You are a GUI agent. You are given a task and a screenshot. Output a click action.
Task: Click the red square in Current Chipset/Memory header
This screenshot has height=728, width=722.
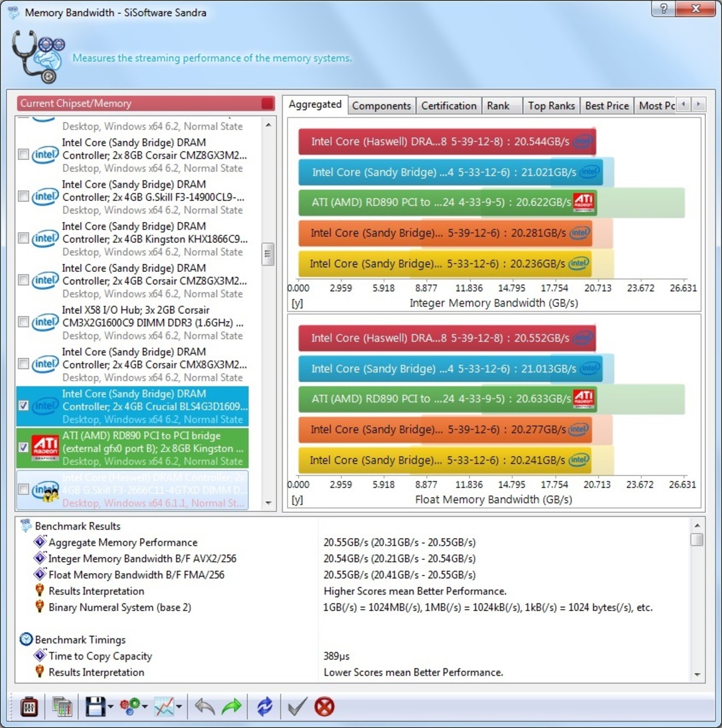tap(267, 103)
